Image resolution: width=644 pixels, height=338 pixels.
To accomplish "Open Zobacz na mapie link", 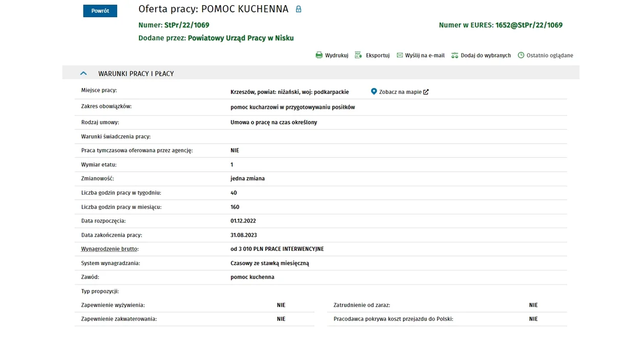I will (x=400, y=92).
